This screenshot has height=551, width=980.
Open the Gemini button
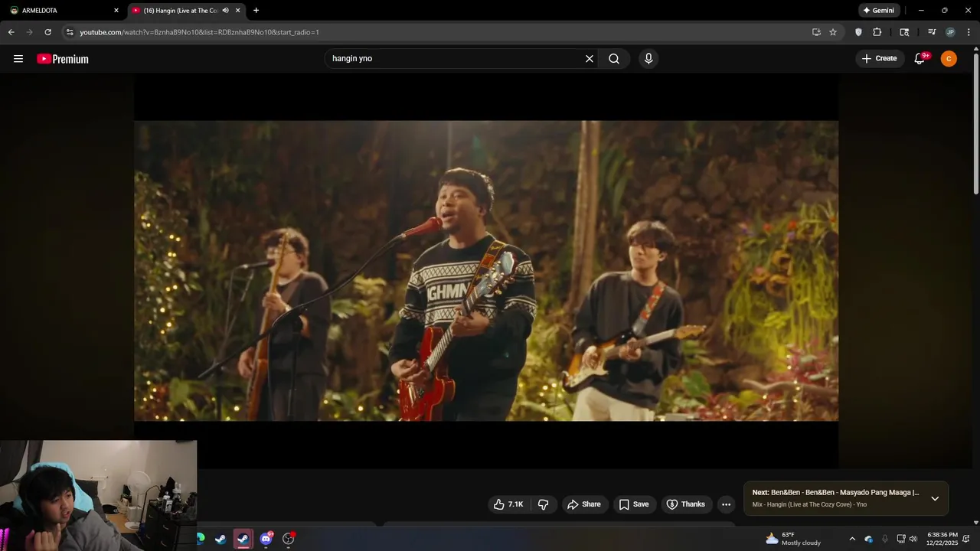pos(879,11)
